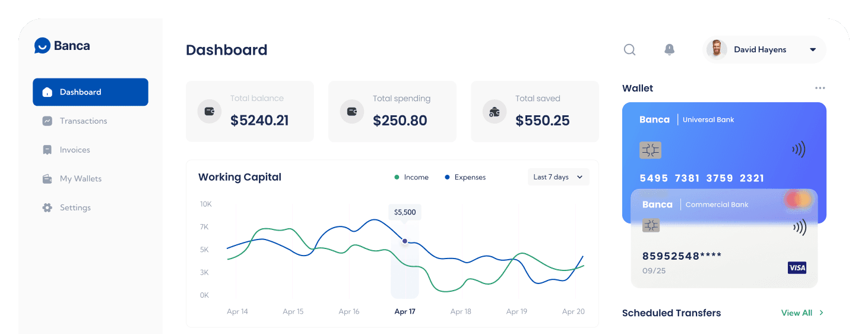Toggle the Expenses legend series
868x334 pixels.
click(465, 177)
